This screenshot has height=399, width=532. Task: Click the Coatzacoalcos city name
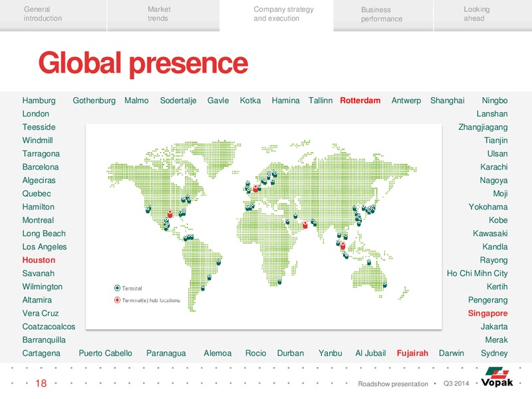[x=49, y=327]
